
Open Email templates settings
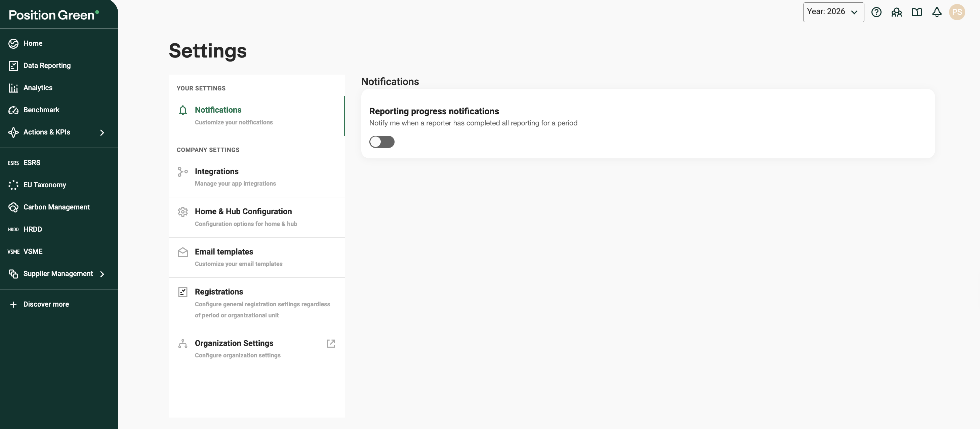coord(257,258)
